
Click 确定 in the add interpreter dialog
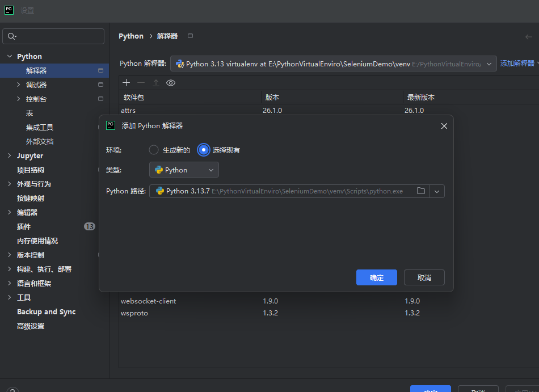376,277
